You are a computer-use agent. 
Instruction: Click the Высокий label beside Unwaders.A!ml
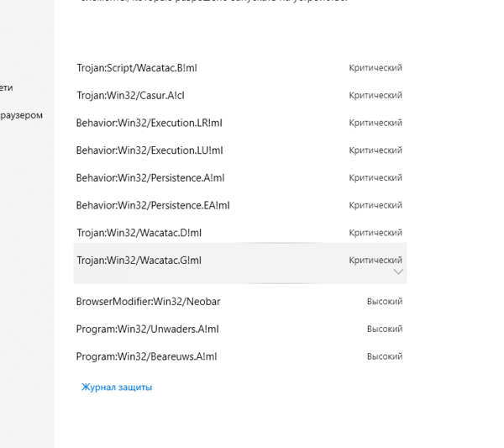tap(384, 329)
